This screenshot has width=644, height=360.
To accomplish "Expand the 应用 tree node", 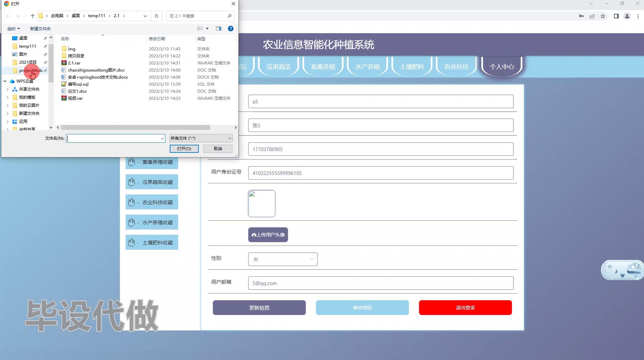I will pos(8,122).
